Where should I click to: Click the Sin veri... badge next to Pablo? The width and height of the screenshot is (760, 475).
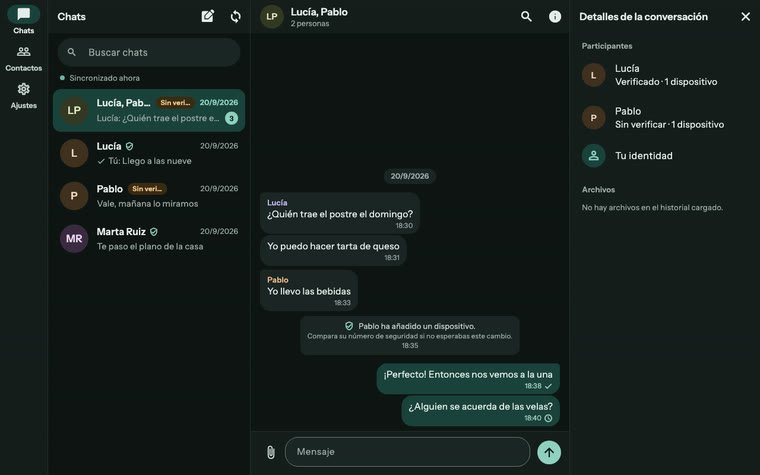[147, 189]
